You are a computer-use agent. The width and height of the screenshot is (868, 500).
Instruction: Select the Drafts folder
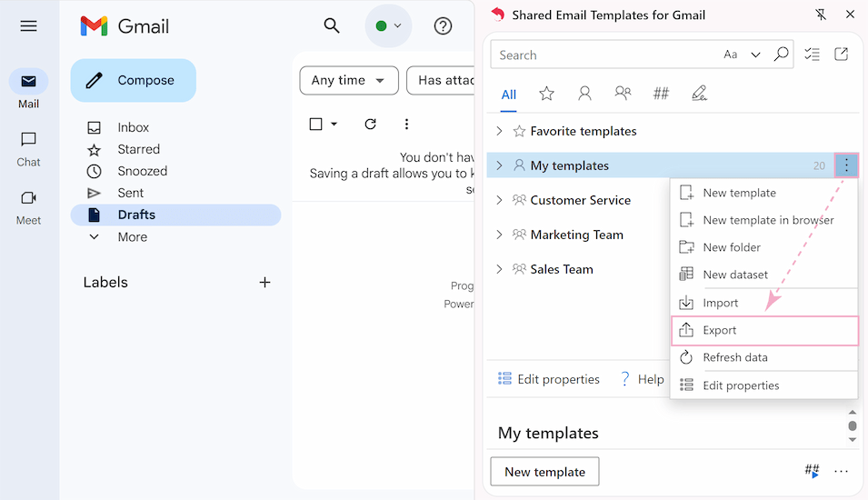point(175,215)
